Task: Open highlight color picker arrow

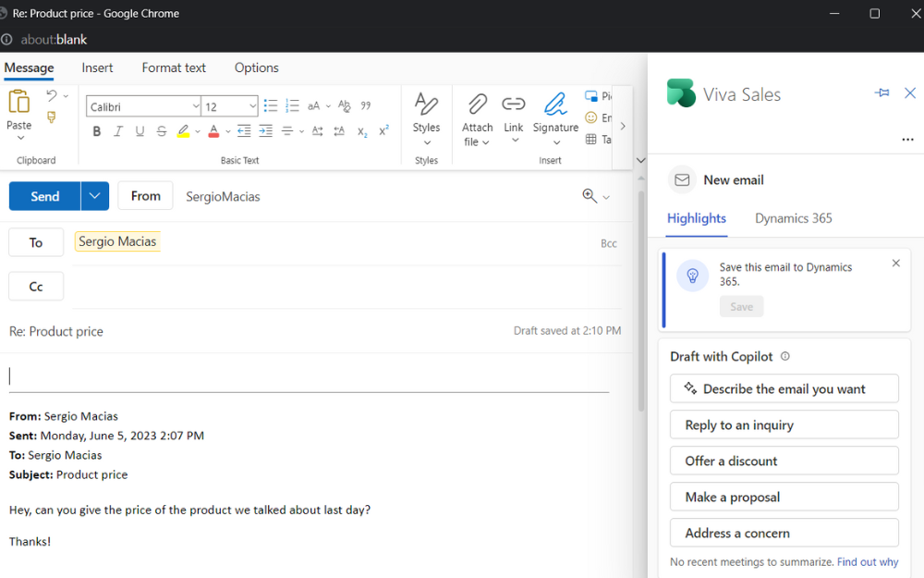Action: (198, 131)
